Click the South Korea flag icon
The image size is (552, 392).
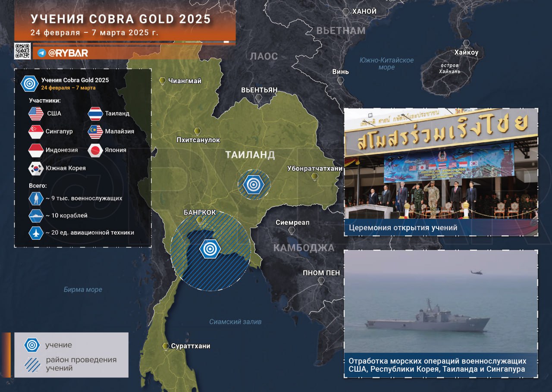click(x=36, y=168)
